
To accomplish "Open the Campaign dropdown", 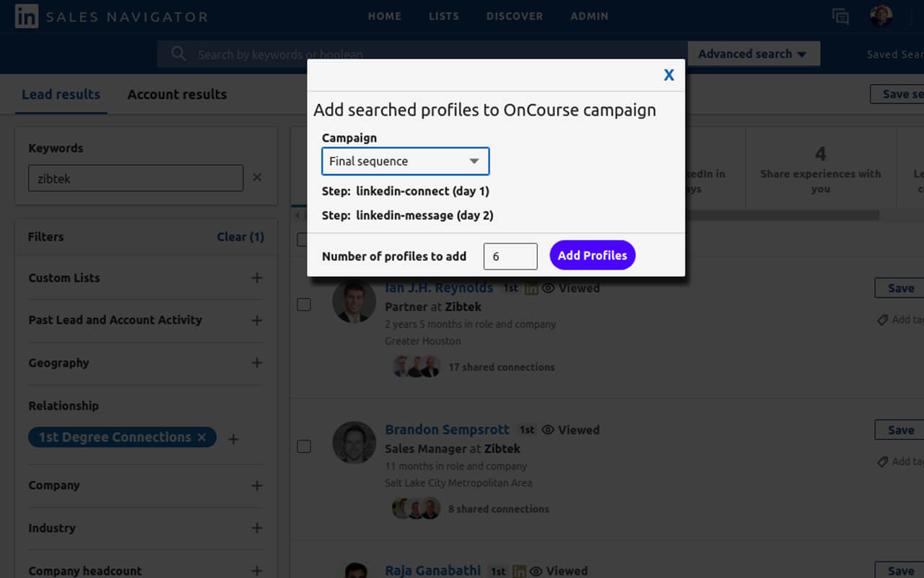I will tap(405, 161).
